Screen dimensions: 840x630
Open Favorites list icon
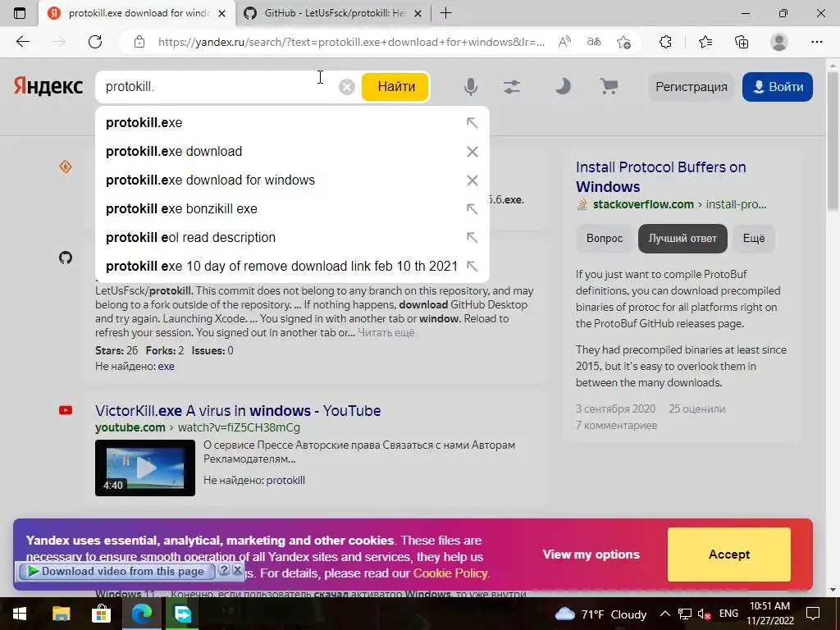(705, 42)
